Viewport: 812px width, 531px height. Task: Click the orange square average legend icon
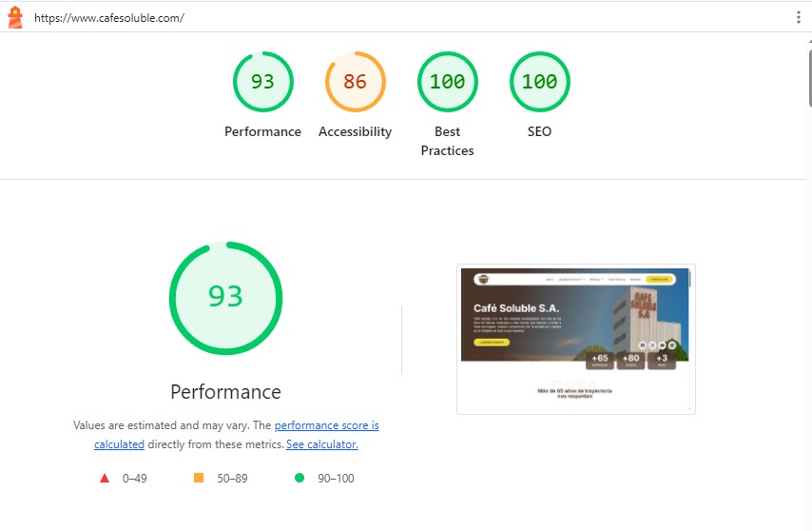199,478
